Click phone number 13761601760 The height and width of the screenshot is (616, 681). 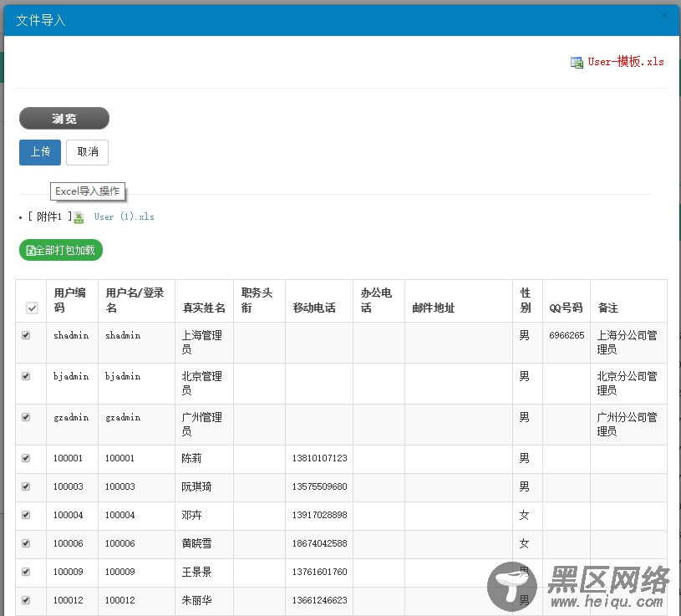point(320,573)
